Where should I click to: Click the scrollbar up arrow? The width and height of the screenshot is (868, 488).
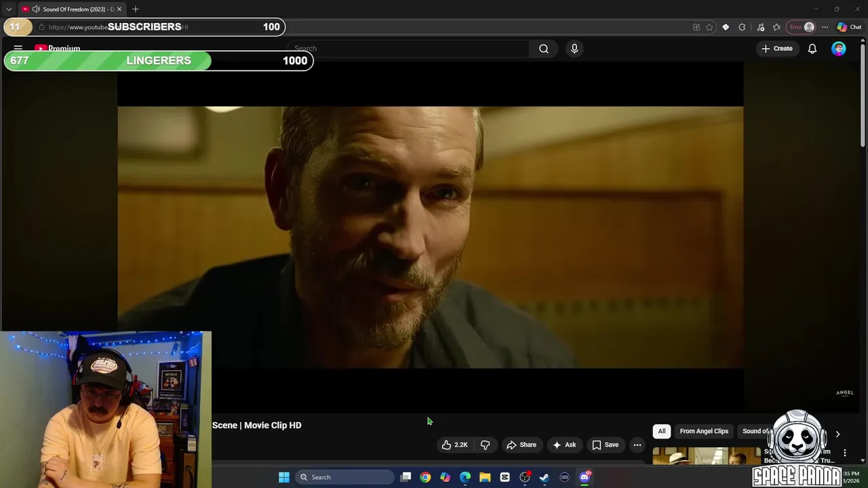863,39
